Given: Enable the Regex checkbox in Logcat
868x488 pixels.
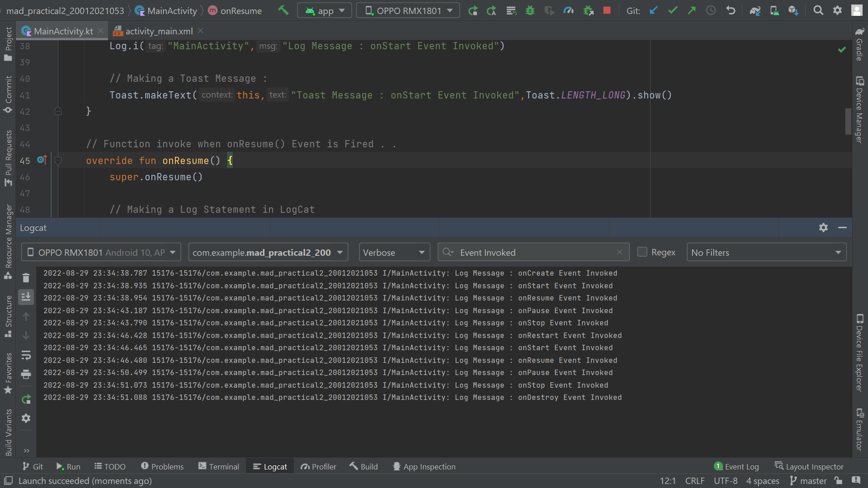Looking at the screenshot, I should tap(642, 252).
